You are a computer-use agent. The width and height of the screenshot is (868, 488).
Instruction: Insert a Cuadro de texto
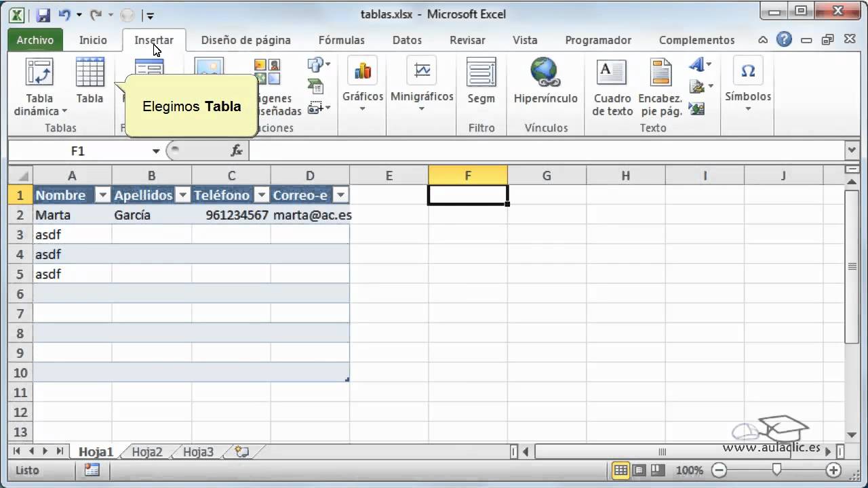tap(612, 73)
